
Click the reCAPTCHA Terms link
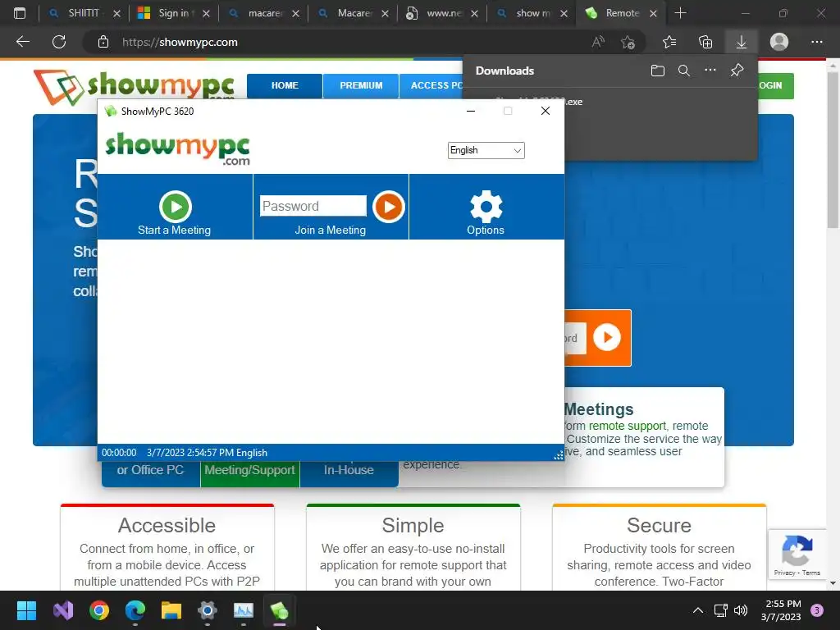(811, 573)
